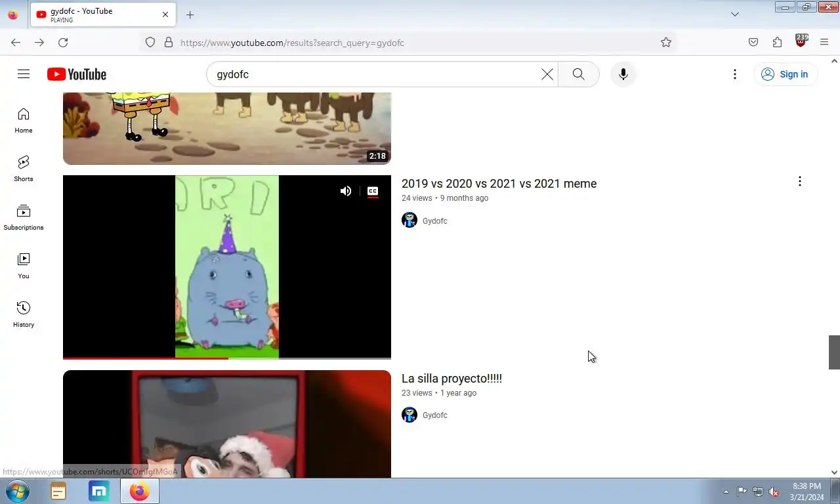Image resolution: width=840 pixels, height=504 pixels.
Task: Open Subscriptions in the sidebar
Action: tap(24, 218)
